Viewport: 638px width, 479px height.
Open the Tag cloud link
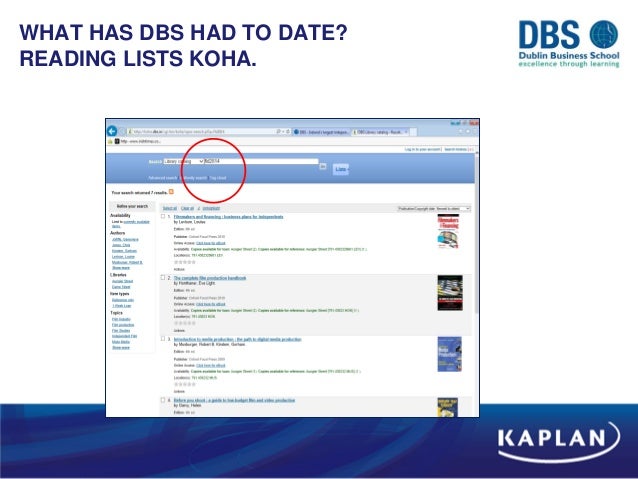(218, 178)
